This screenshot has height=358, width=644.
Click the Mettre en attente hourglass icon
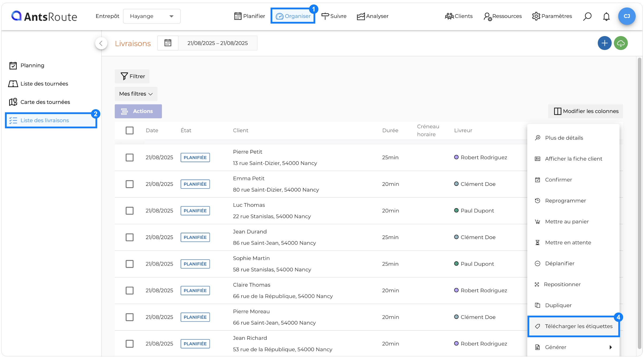(x=537, y=243)
